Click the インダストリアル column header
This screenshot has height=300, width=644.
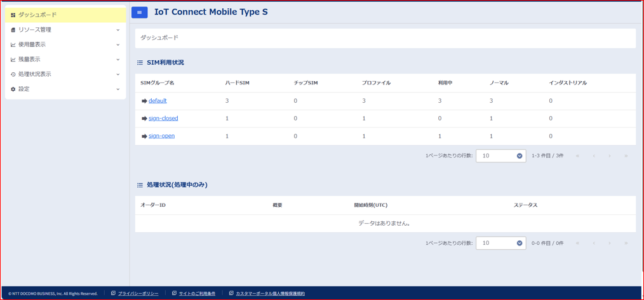pos(568,83)
